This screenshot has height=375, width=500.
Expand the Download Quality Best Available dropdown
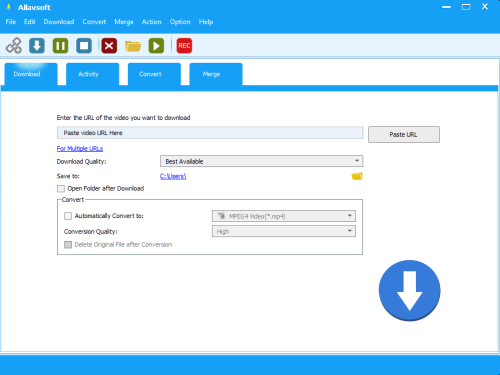[262, 161]
